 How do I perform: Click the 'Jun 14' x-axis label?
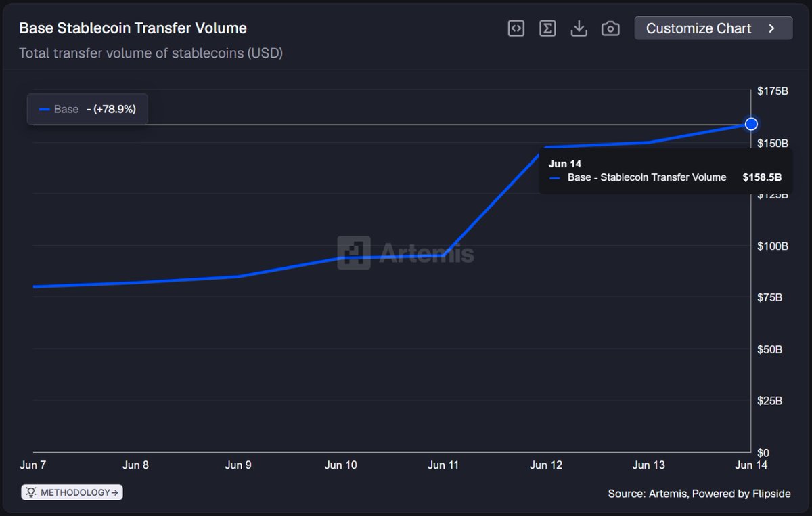pyautogui.click(x=751, y=465)
